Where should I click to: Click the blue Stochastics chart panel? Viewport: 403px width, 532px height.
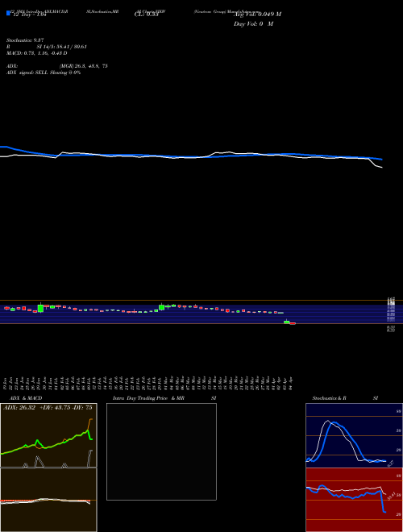point(354,435)
